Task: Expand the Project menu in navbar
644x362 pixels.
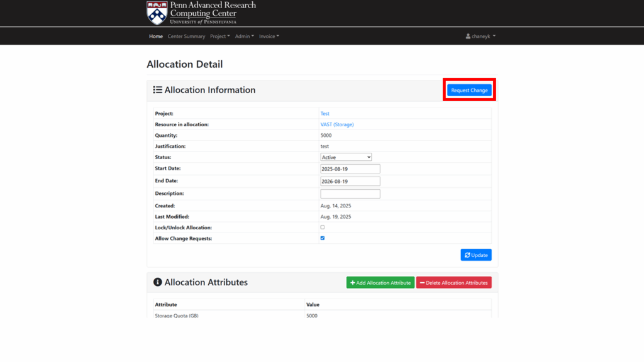Action: click(219, 36)
